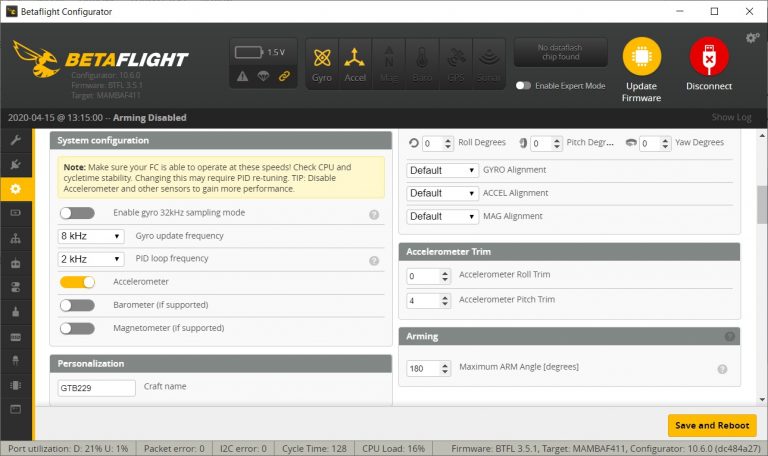The height and width of the screenshot is (456, 768).
Task: Click the Disconnect button
Action: pyautogui.click(x=709, y=64)
